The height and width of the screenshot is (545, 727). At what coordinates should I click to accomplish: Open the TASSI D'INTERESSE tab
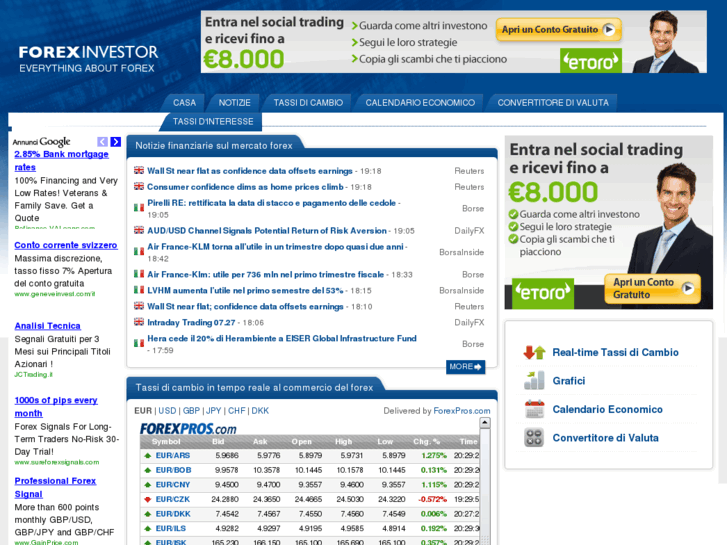point(213,122)
